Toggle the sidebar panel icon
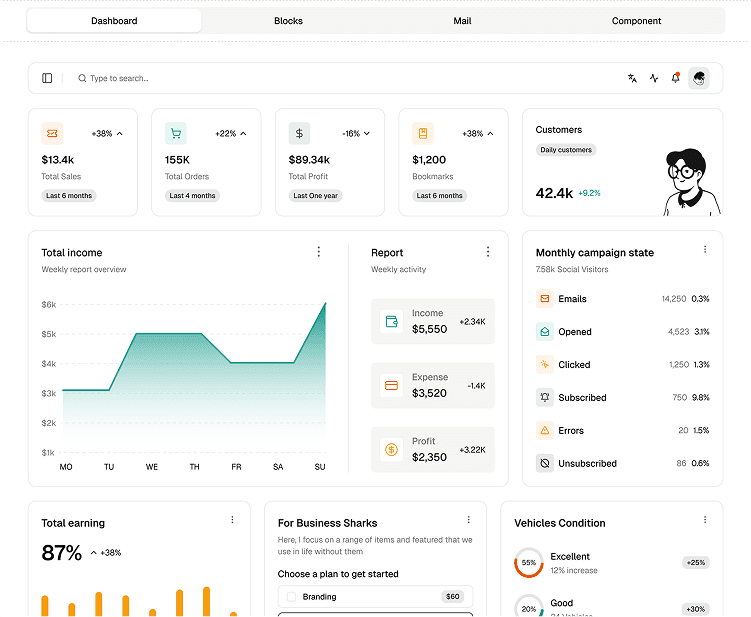Screen dimensions: 751x617 47,78
